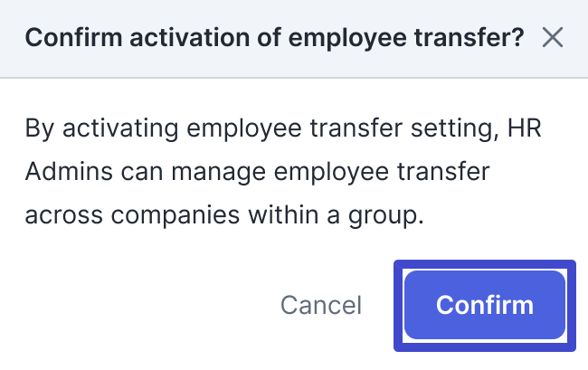The height and width of the screenshot is (370, 588).
Task: Hit the blue Confirm button to proceed
Action: tap(485, 305)
